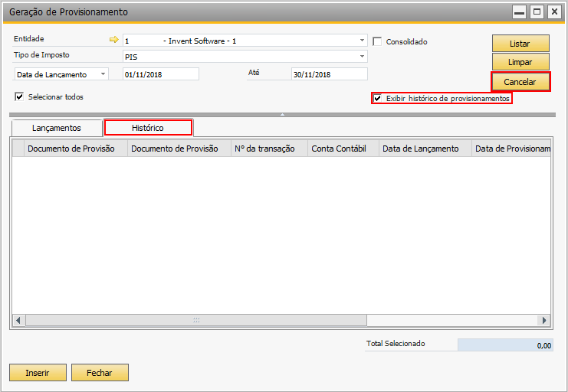
Task: Toggle Exibir histórico de provisionamentos checkbox
Action: (x=377, y=98)
